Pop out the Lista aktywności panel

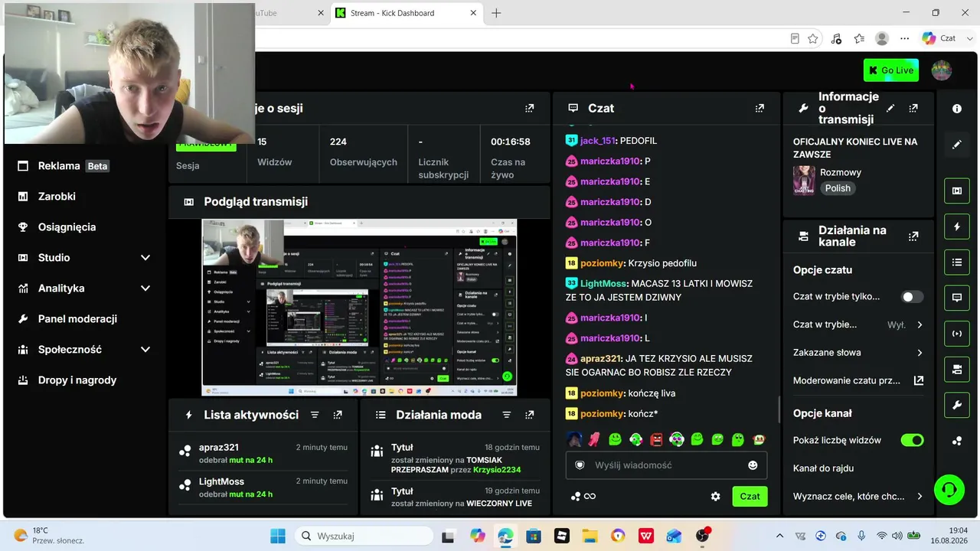point(338,415)
